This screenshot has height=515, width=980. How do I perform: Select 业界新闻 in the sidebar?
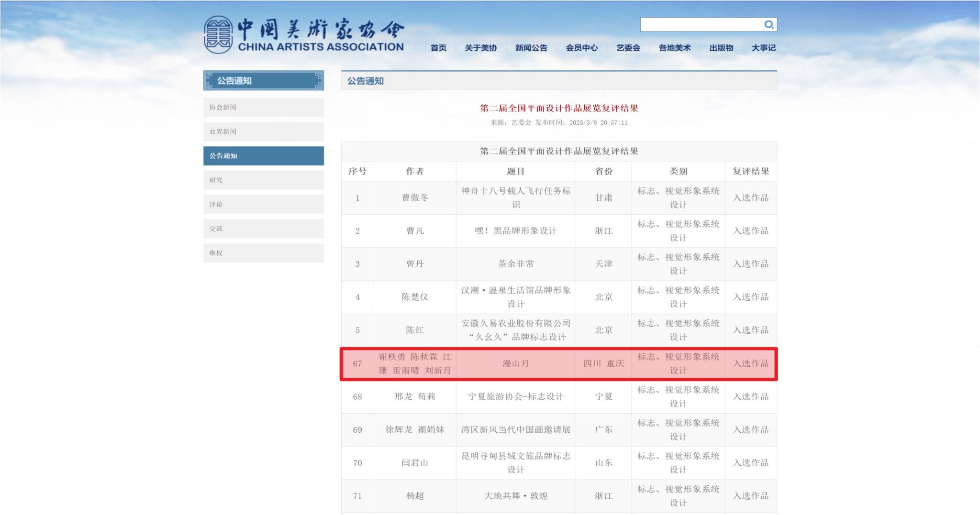[x=263, y=131]
